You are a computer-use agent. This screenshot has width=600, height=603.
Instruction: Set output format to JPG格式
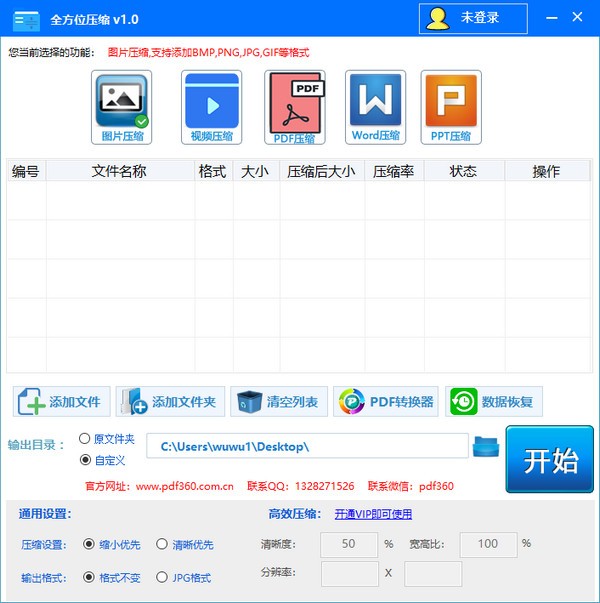162,577
